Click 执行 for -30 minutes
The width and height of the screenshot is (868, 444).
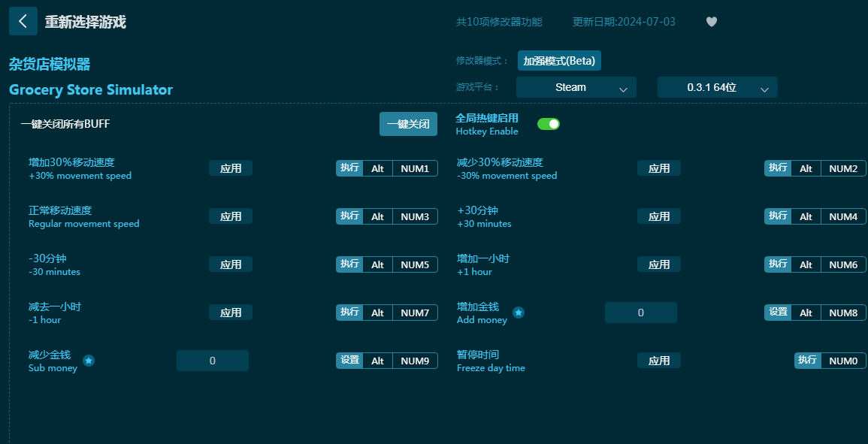click(349, 264)
